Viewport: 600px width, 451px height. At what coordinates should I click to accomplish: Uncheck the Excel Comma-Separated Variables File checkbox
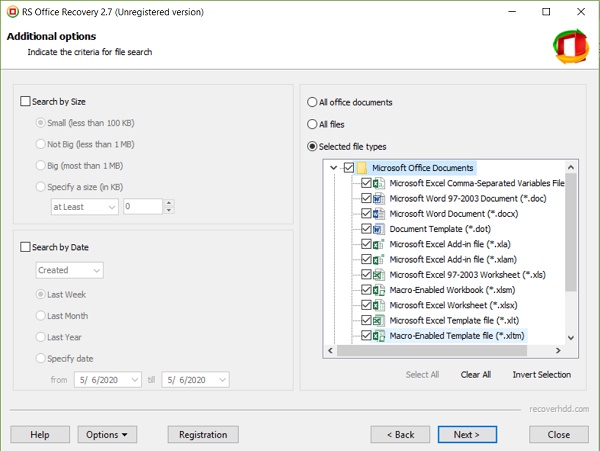tap(366, 183)
